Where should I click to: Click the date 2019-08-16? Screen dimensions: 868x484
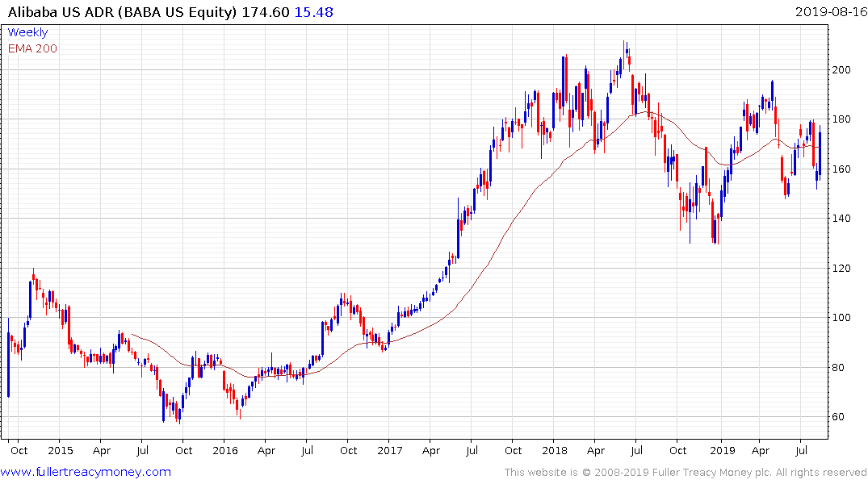pos(831,11)
